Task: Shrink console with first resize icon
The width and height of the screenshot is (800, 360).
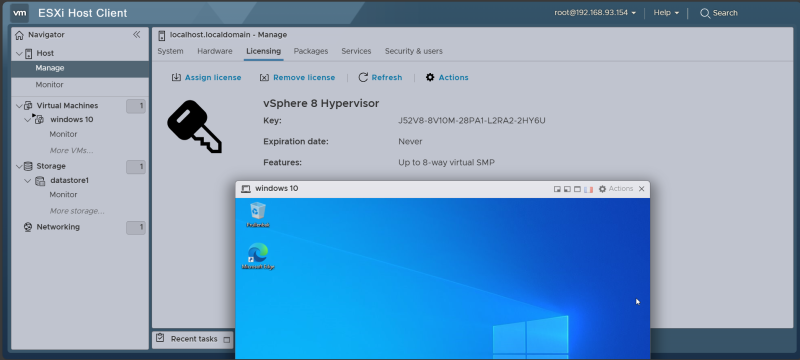Action: tap(557, 189)
